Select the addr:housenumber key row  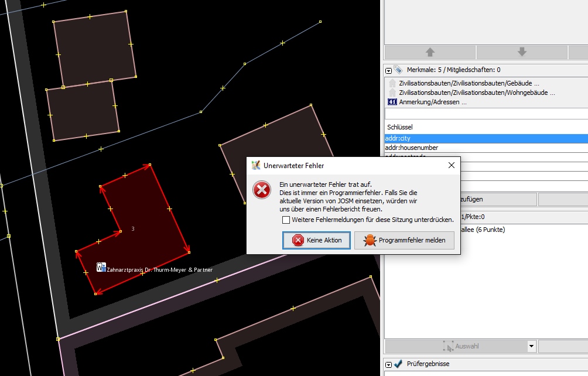coord(485,148)
